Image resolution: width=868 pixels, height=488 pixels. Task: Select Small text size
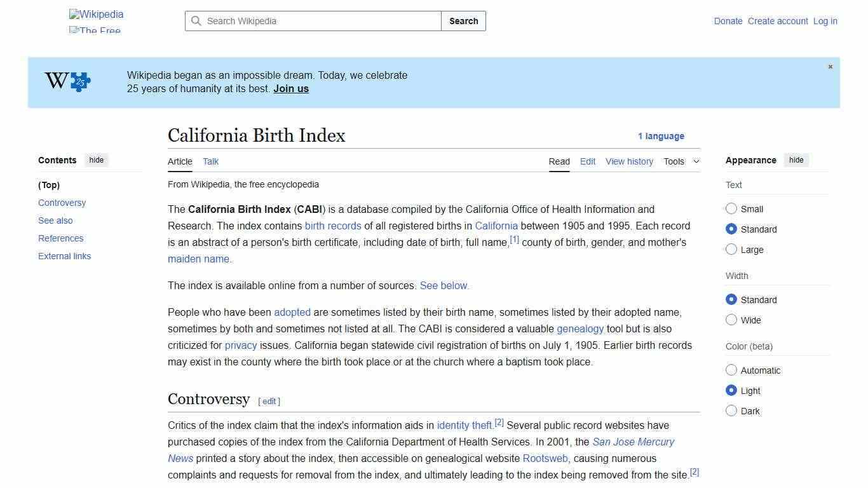tap(731, 208)
